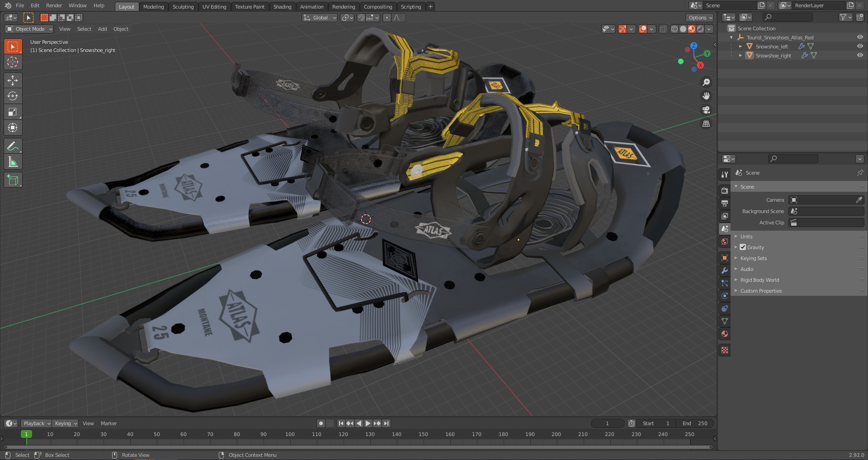This screenshot has height=460, width=868.
Task: Open the Modifier properties tab
Action: (725, 270)
